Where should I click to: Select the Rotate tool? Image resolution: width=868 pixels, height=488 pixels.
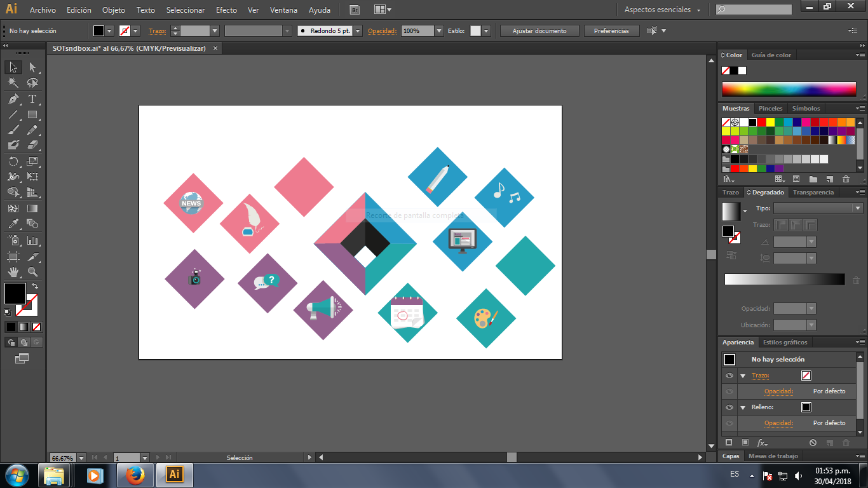tap(13, 161)
